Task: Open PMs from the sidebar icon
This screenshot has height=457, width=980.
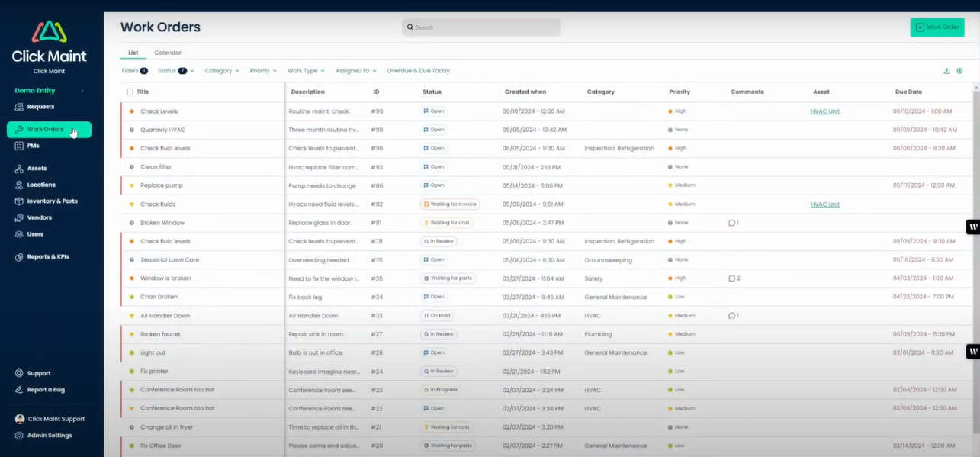Action: click(x=18, y=146)
